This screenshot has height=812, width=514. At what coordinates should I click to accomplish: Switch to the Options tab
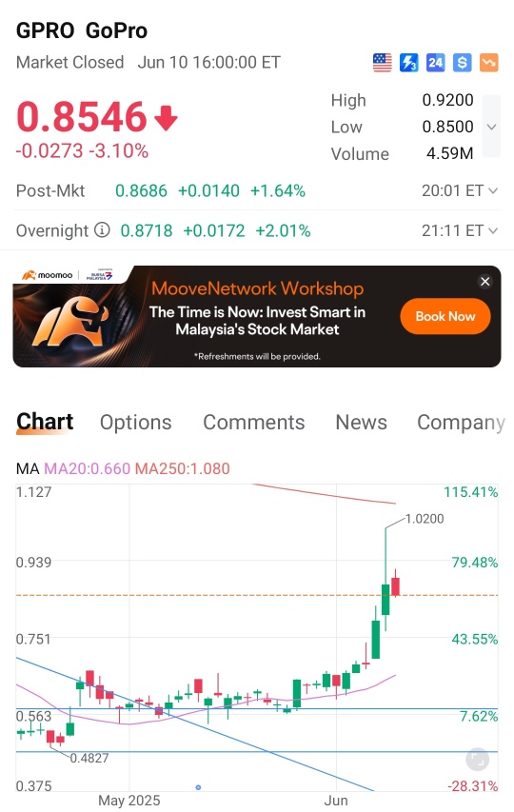click(x=135, y=422)
